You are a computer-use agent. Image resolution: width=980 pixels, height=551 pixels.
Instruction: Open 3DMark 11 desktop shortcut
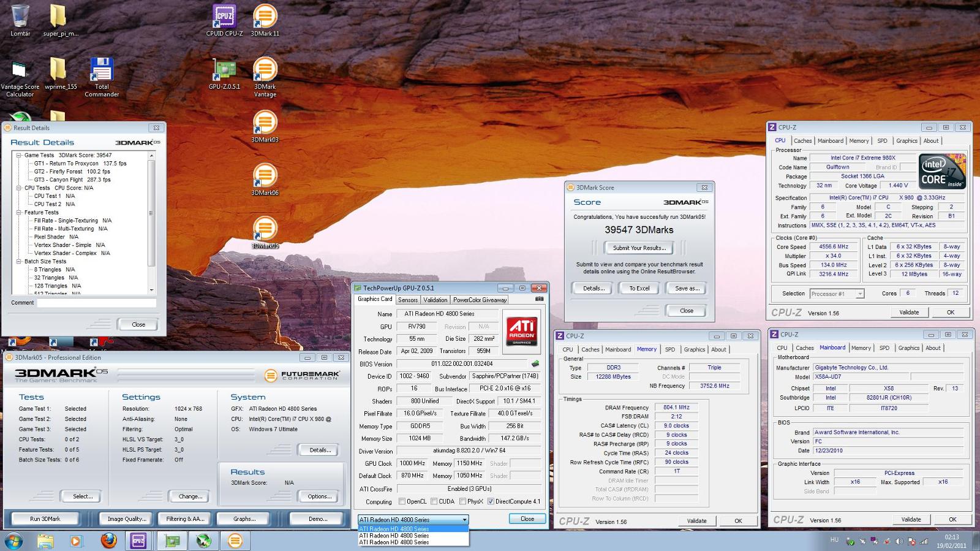pos(265,20)
